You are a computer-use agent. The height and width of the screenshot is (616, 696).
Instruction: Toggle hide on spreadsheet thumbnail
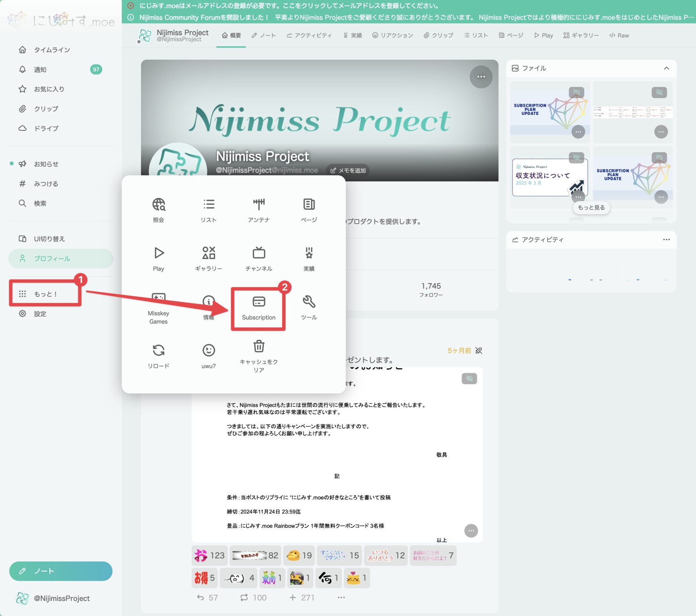(659, 92)
